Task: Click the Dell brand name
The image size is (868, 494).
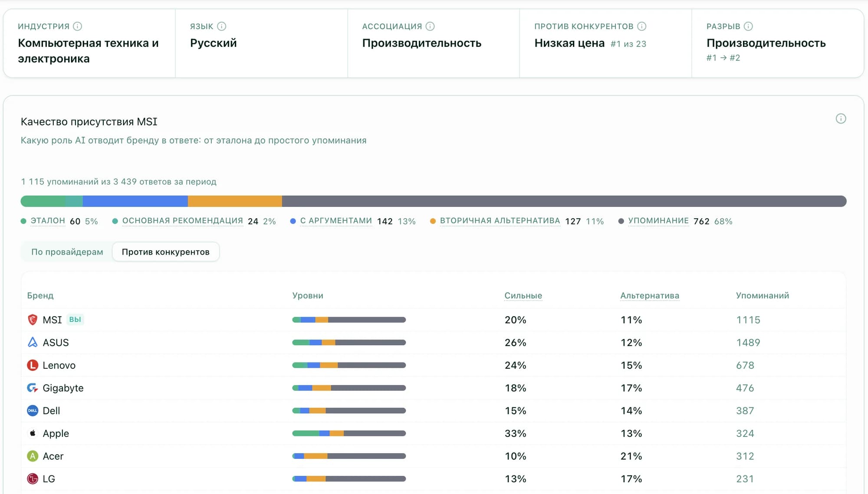Action: (51, 411)
